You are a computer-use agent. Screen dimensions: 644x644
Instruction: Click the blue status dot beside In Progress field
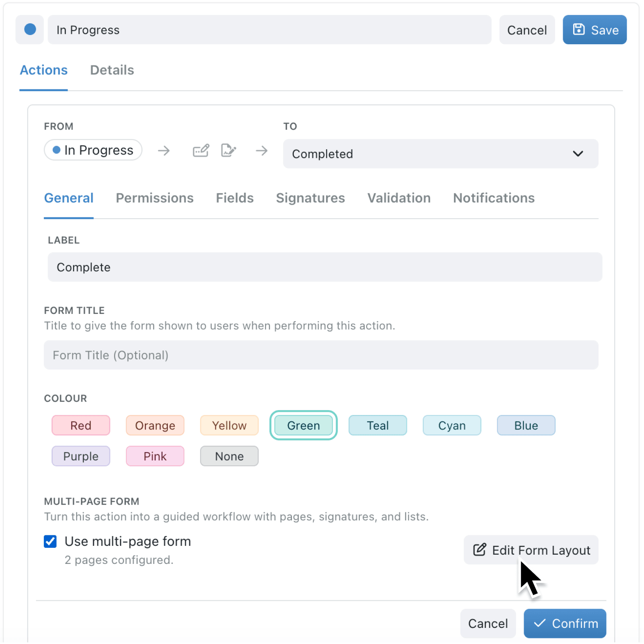tap(29, 29)
